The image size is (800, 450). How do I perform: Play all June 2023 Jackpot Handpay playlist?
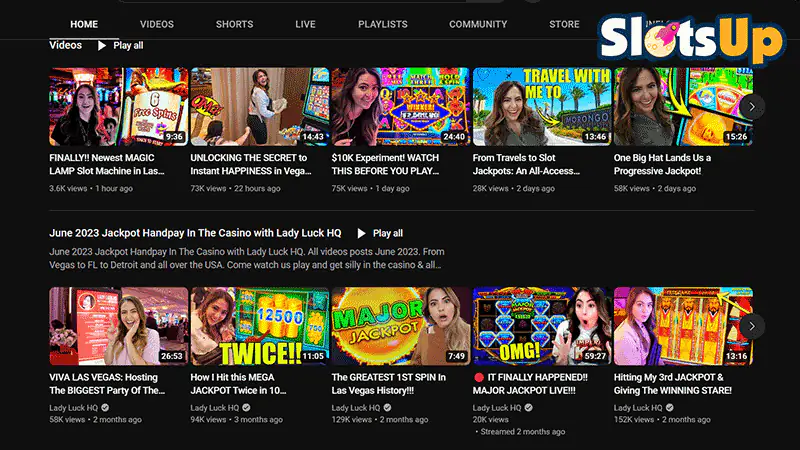(380, 233)
